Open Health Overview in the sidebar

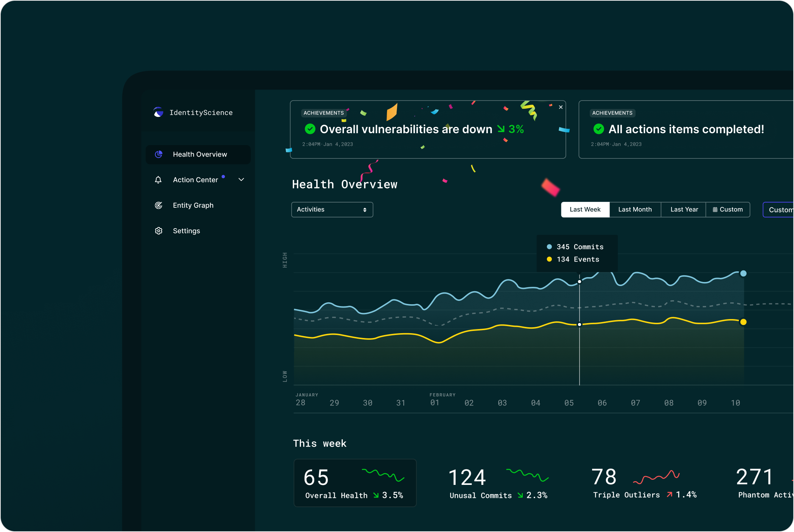198,154
